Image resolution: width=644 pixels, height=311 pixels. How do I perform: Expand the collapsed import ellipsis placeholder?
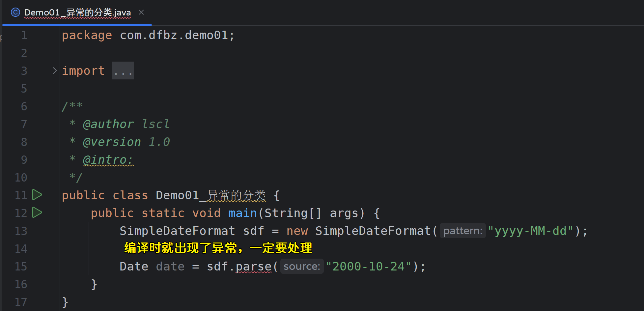click(x=123, y=71)
